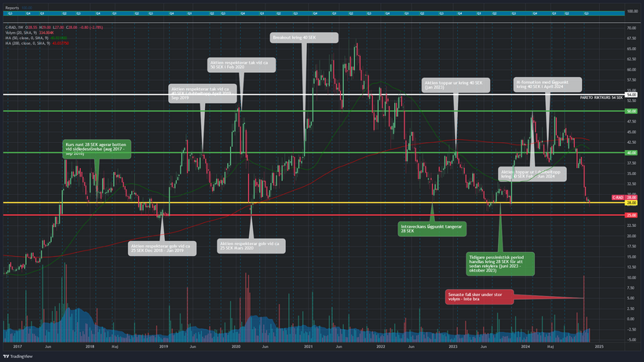Click the 'PARETO RIKTKURS 54 SEK' line label
Viewport: 644px width, 362px height.
click(x=596, y=97)
